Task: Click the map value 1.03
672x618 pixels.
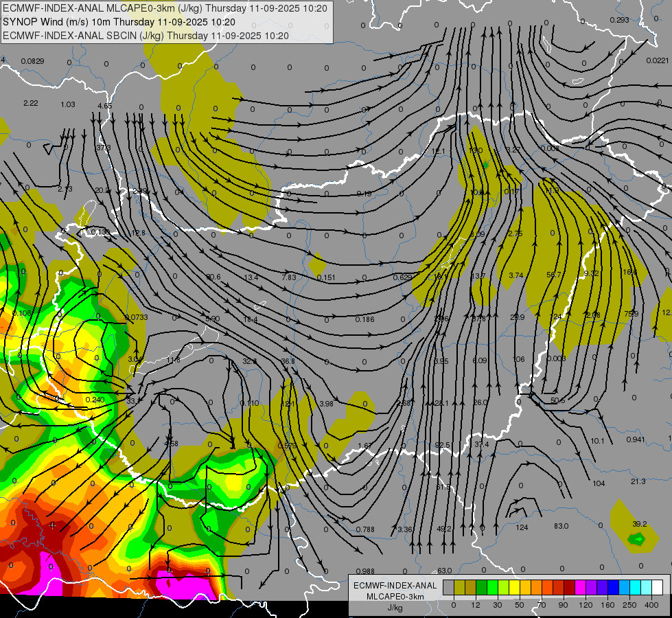Action: pos(68,104)
